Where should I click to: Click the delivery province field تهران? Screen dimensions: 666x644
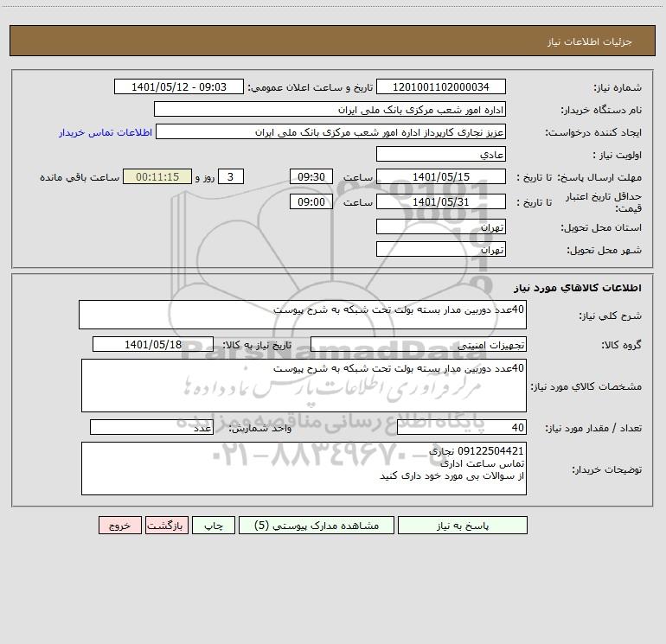tap(441, 226)
